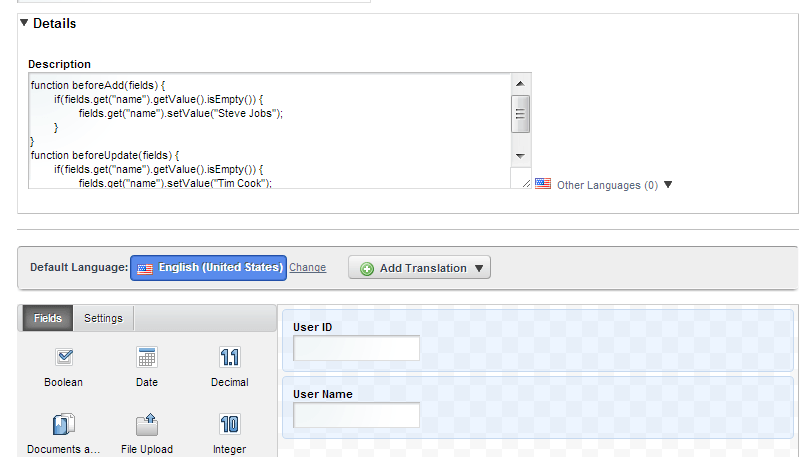The height and width of the screenshot is (457, 810).
Task: Click into the User ID input field
Action: 356,348
